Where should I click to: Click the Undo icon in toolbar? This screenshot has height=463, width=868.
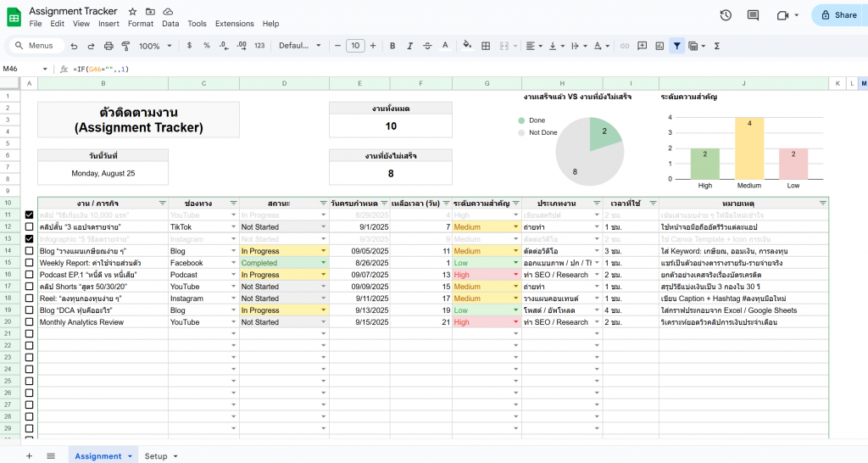point(74,46)
